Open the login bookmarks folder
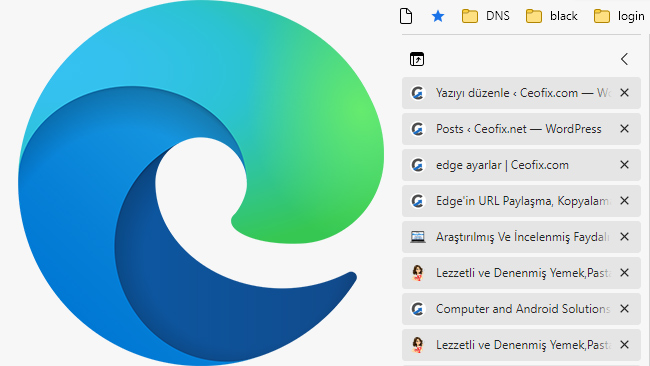This screenshot has width=650, height=366. 619,16
